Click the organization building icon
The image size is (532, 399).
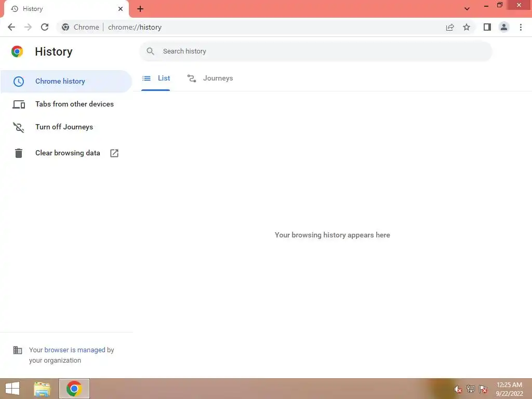click(x=18, y=350)
